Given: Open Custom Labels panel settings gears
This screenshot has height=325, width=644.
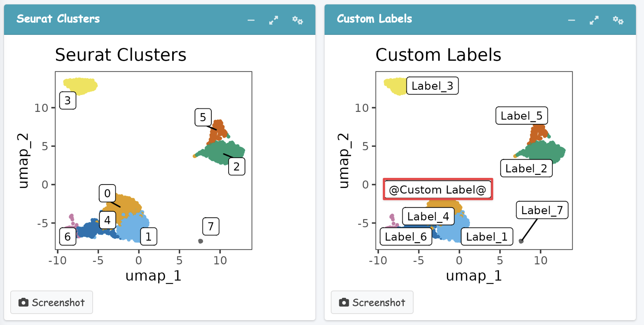Looking at the screenshot, I should [x=618, y=20].
